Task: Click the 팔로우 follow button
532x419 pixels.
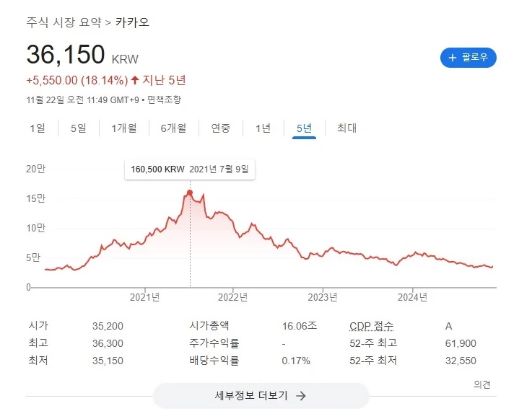Action: pos(468,58)
